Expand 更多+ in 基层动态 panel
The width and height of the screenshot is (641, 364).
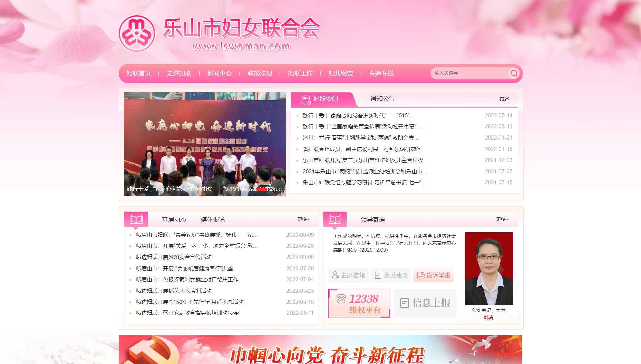click(x=303, y=219)
